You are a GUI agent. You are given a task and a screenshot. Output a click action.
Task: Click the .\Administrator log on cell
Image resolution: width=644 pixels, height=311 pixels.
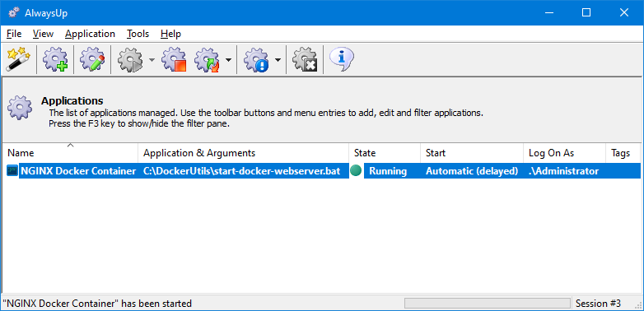(563, 171)
